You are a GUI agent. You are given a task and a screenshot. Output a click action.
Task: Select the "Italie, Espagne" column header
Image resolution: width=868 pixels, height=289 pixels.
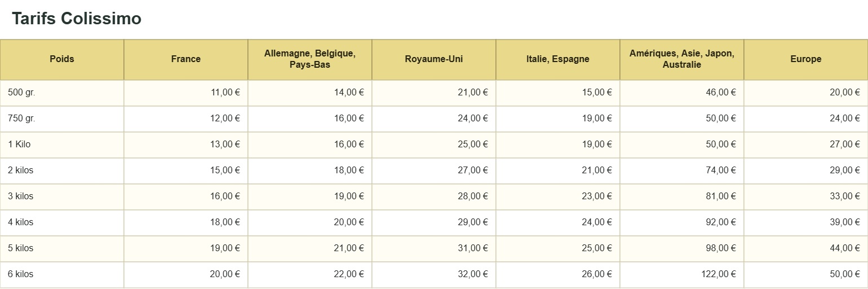[558, 59]
